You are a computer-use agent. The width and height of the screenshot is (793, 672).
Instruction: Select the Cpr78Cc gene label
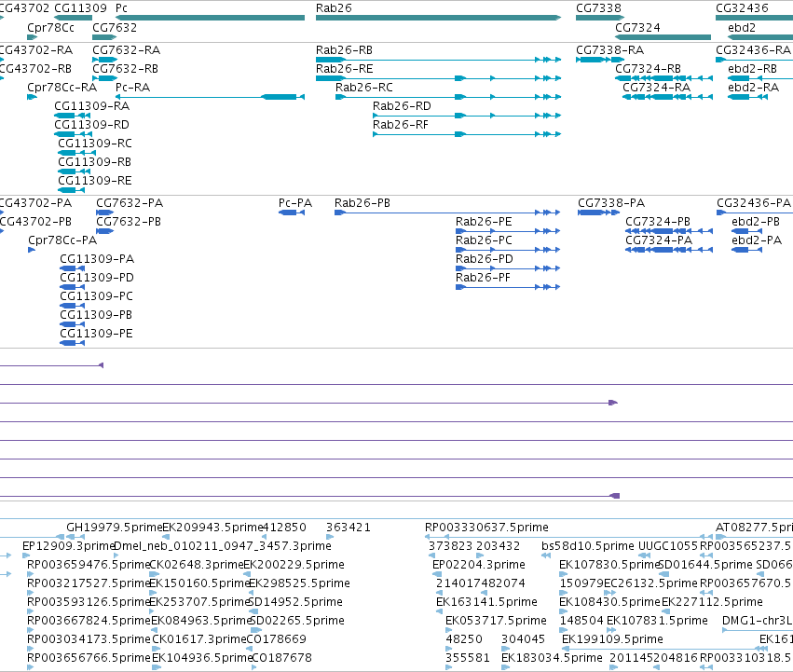point(50,27)
